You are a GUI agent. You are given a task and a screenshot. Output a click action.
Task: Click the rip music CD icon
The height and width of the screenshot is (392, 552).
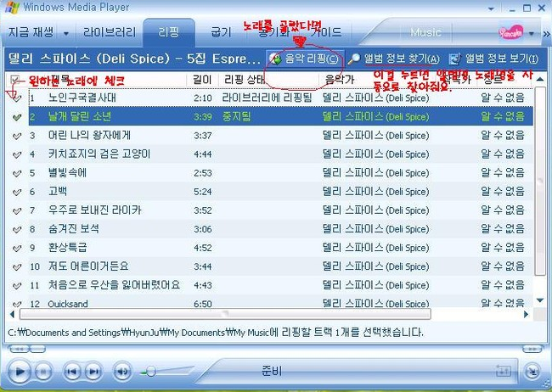point(275,59)
